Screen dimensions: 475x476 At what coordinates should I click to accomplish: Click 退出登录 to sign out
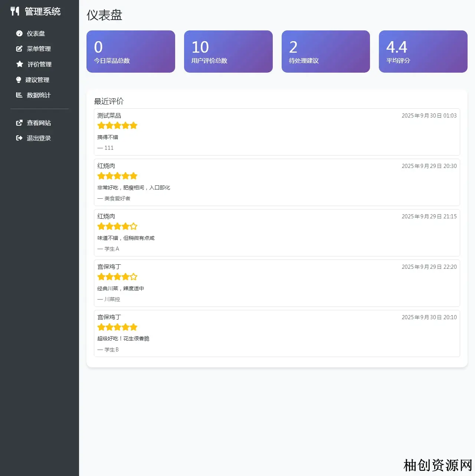pyautogui.click(x=39, y=138)
